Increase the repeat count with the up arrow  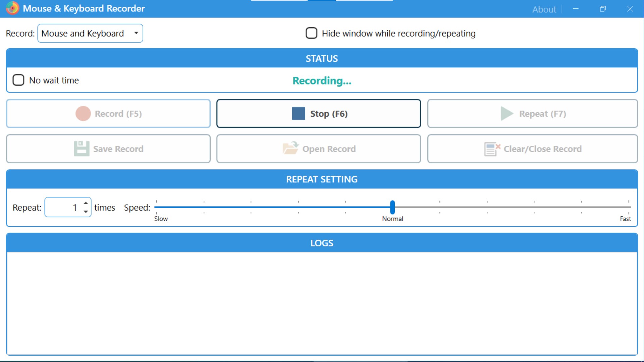(x=86, y=203)
